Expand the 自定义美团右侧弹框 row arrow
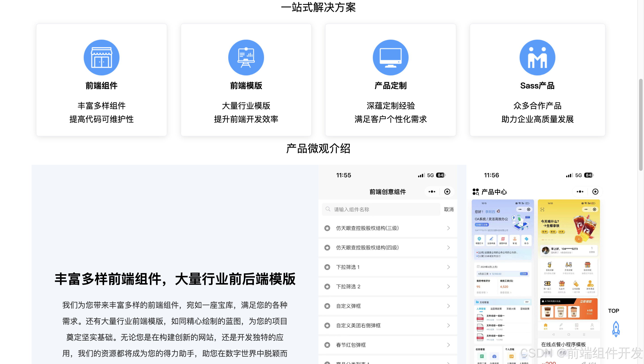Screen dimensions: 644x364 448,325
